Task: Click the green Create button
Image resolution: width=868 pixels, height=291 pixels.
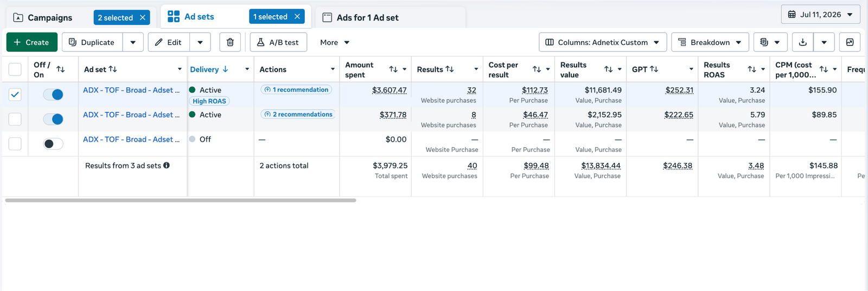Action: (32, 42)
